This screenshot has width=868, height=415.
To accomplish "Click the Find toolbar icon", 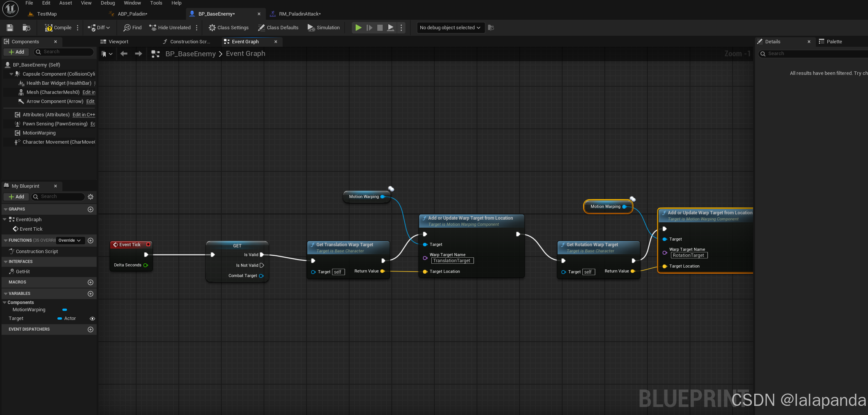I will click(x=132, y=28).
